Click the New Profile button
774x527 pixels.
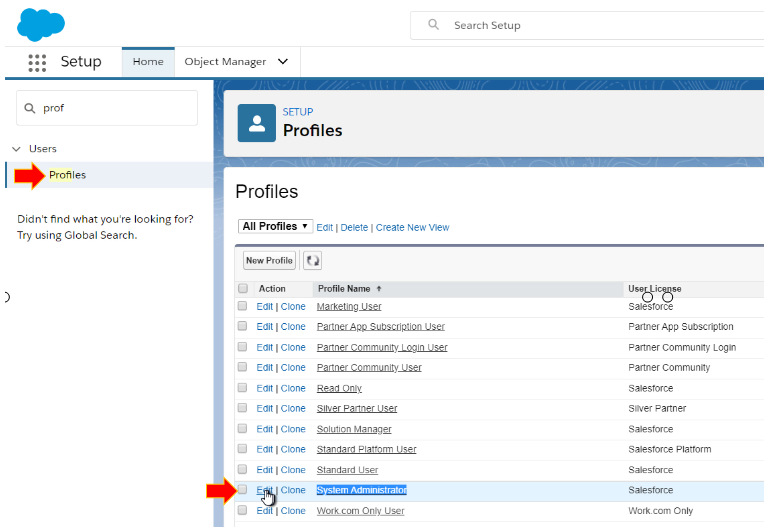pyautogui.click(x=270, y=261)
